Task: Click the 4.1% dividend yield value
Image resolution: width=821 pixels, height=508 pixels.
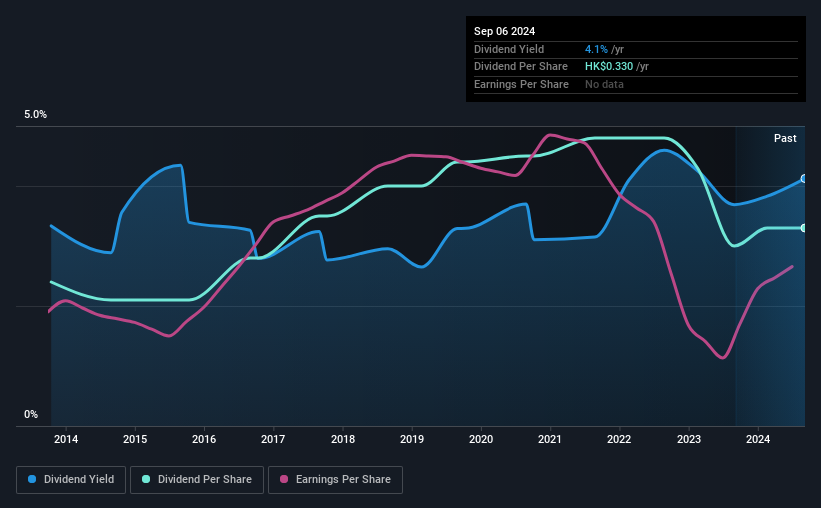Action: (596, 49)
